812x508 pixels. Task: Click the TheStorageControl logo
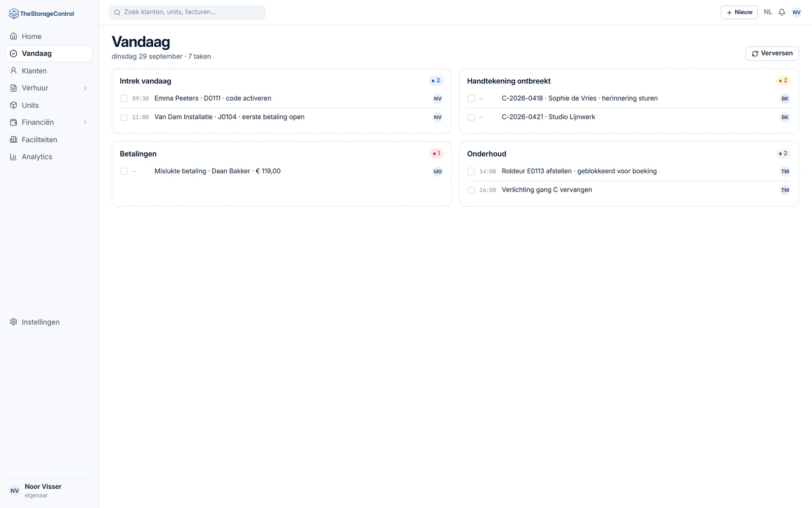point(42,14)
